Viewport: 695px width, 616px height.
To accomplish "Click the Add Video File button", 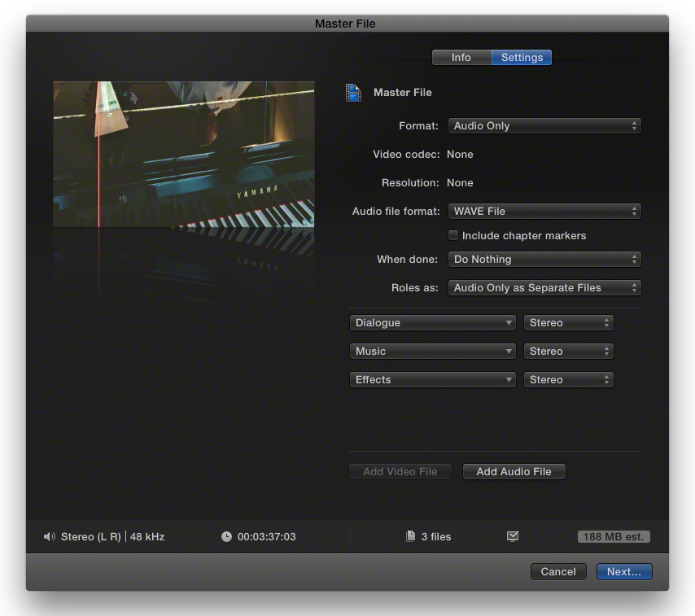I will tap(400, 471).
